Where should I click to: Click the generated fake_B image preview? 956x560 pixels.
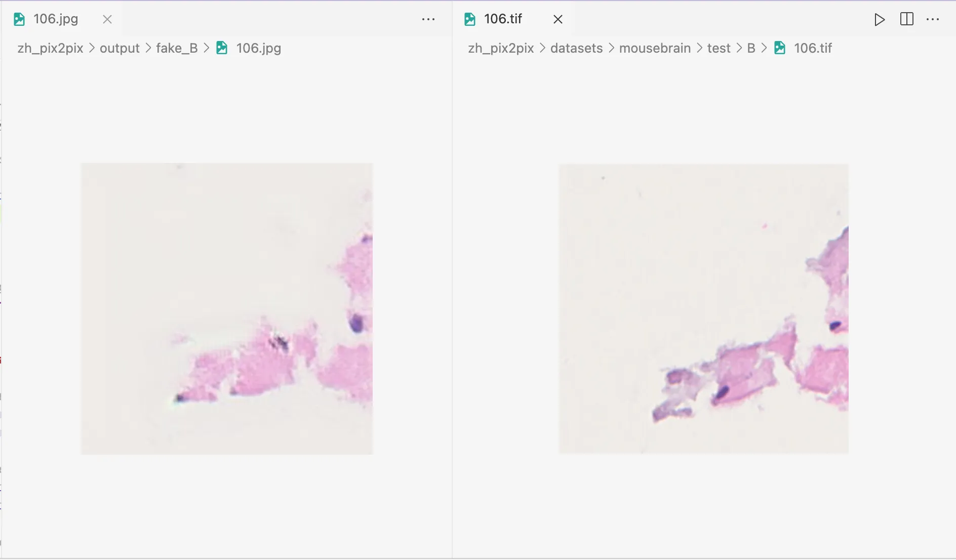227,308
